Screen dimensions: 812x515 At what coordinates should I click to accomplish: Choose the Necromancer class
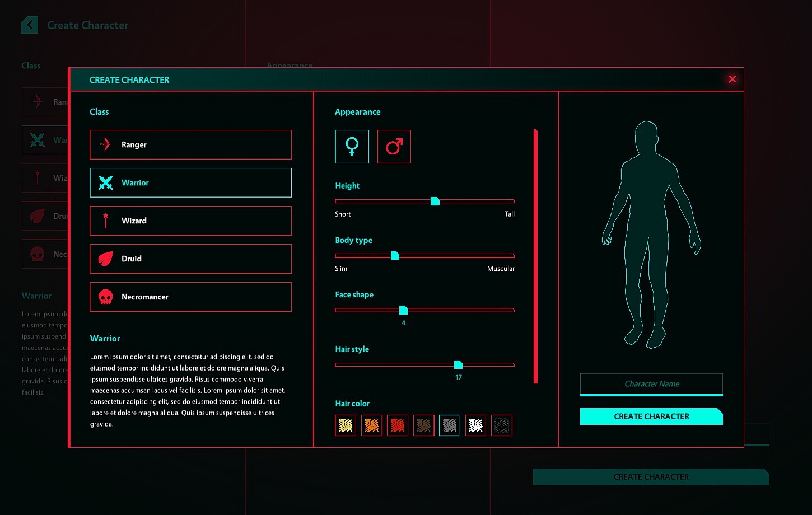click(x=190, y=297)
